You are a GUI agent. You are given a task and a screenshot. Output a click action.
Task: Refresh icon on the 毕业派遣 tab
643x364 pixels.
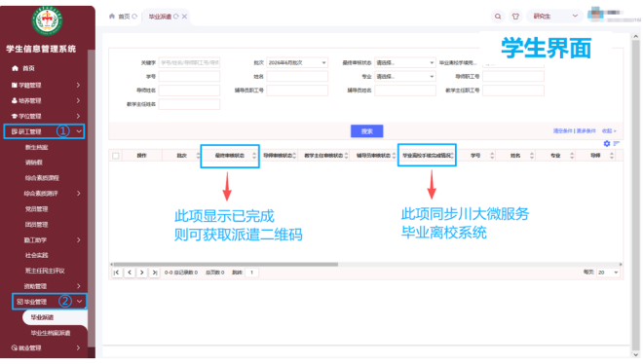[x=176, y=17]
